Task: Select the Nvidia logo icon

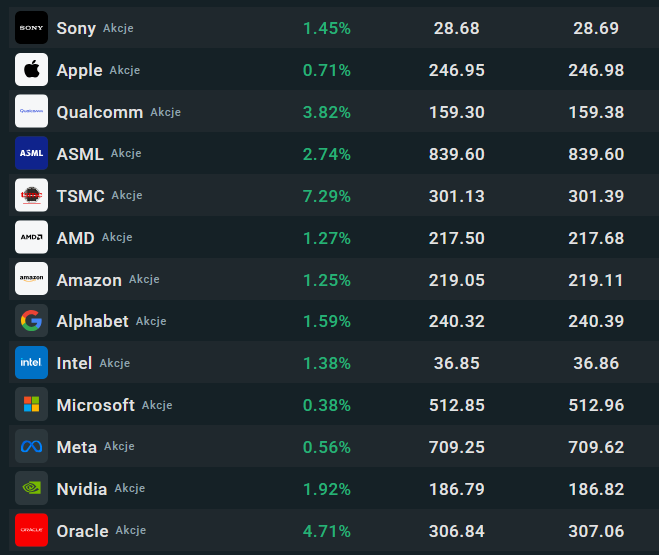Action: tap(31, 489)
